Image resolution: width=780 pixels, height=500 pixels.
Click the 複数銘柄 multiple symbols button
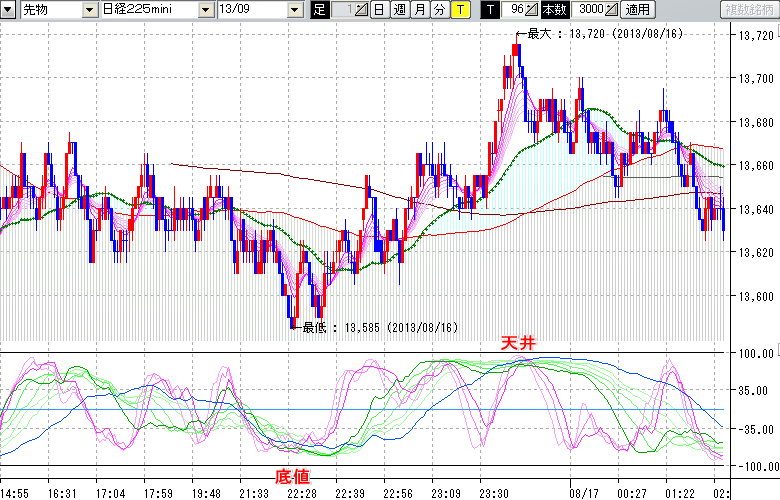(746, 10)
